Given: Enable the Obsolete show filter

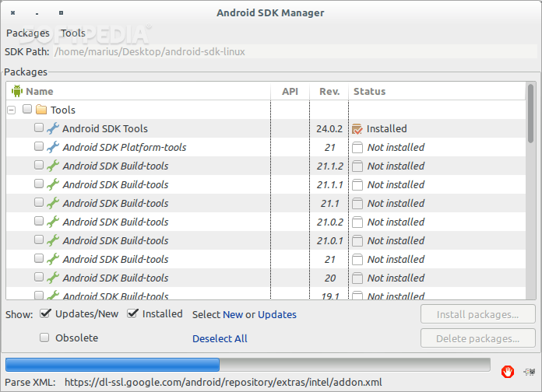Looking at the screenshot, I should click(x=69, y=338).
